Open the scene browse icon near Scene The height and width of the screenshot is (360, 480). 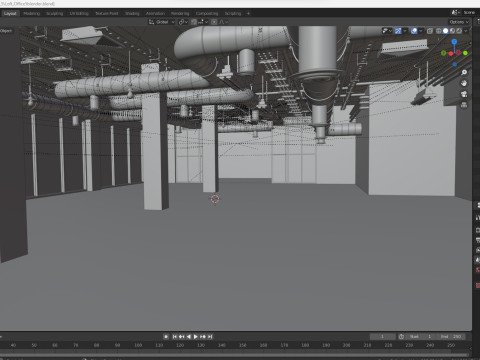(x=456, y=12)
